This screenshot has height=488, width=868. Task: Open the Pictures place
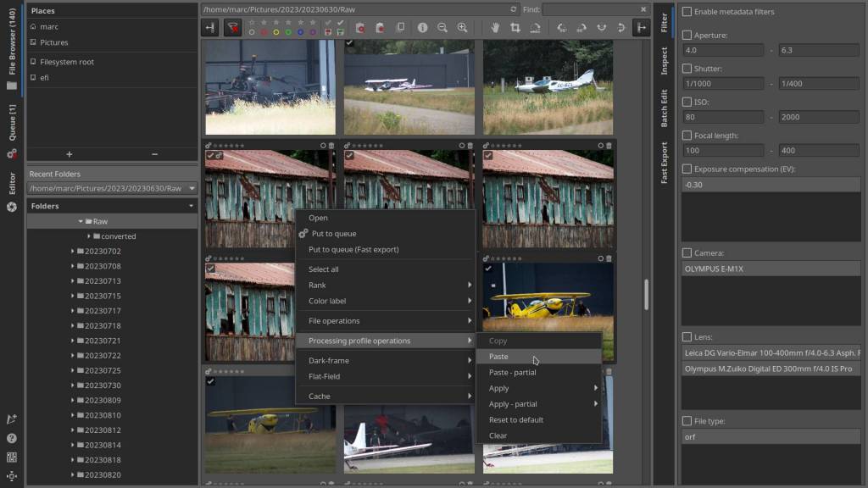pos(53,42)
